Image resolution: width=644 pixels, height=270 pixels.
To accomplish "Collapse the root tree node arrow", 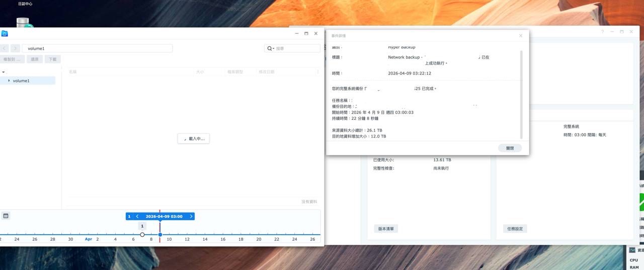I will (3, 73).
